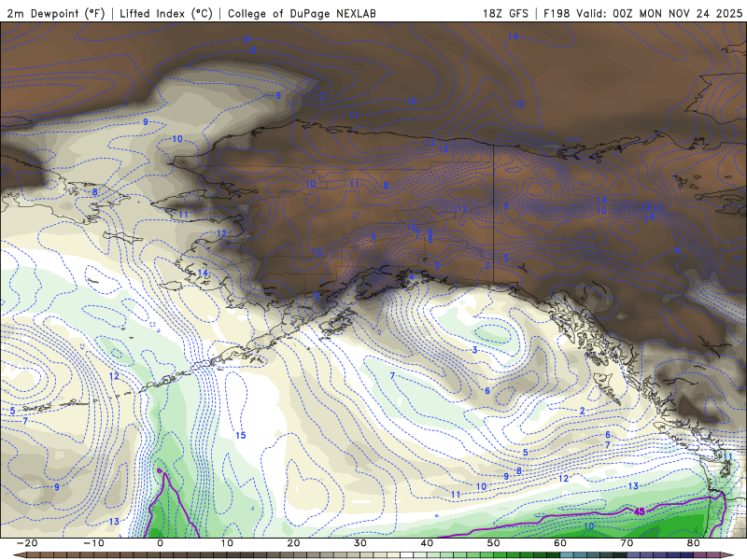747x560 pixels.
Task: Select the "College of DuPage NEXLAB" credit text
Action: [x=302, y=14]
